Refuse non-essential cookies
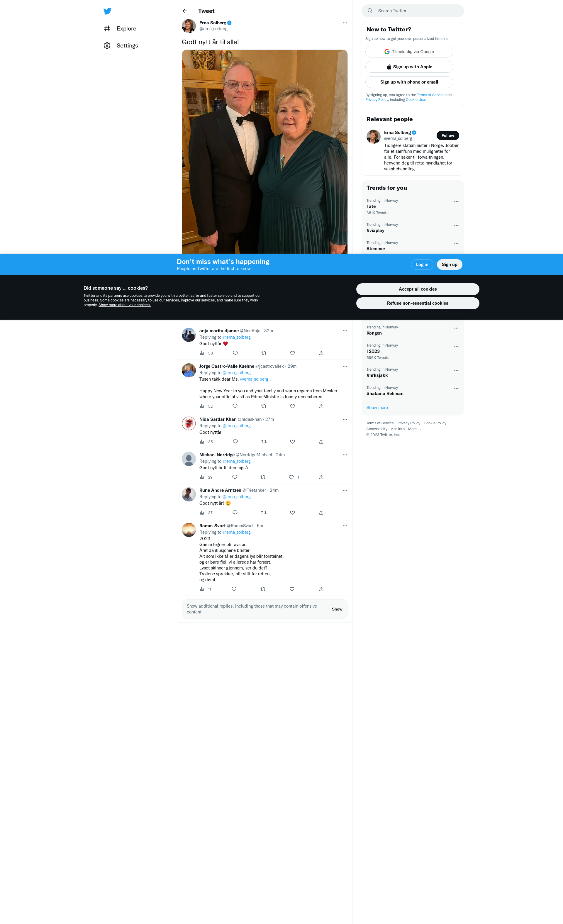 (x=418, y=303)
